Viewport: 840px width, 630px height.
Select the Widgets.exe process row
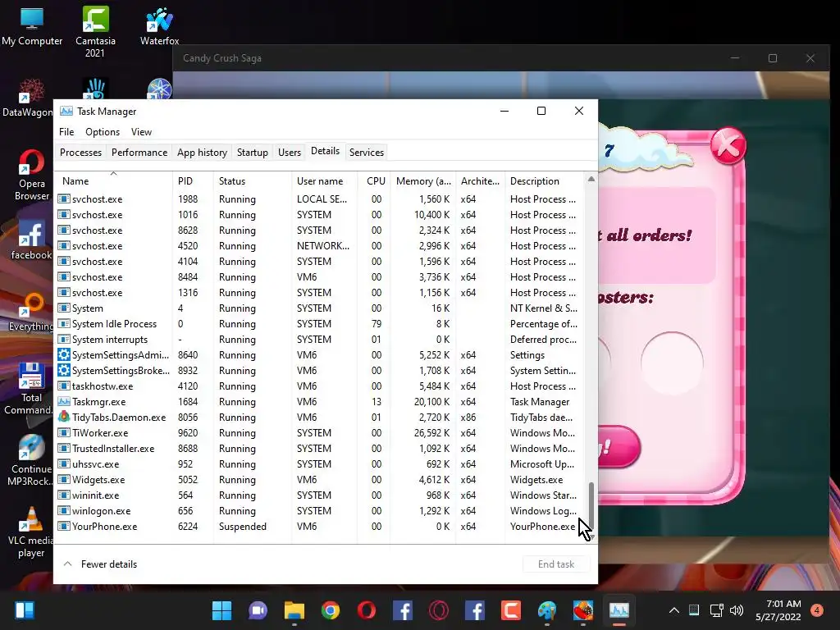[320, 479]
